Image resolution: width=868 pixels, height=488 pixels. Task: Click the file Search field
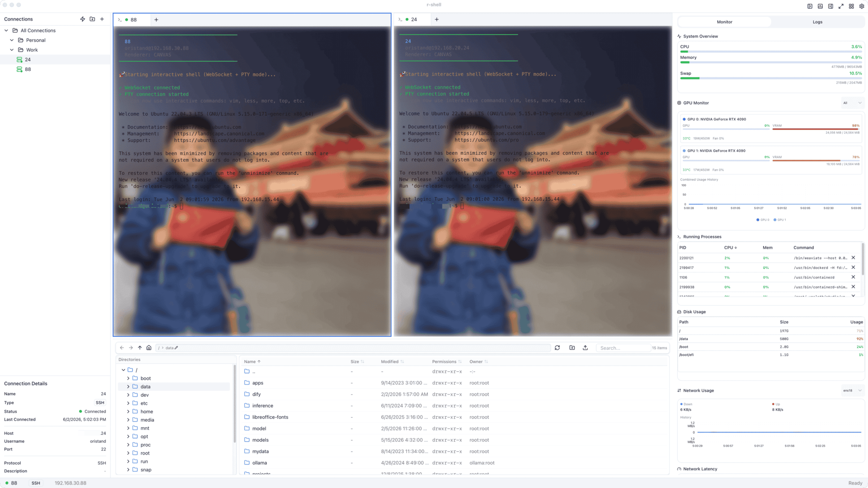[x=623, y=348]
